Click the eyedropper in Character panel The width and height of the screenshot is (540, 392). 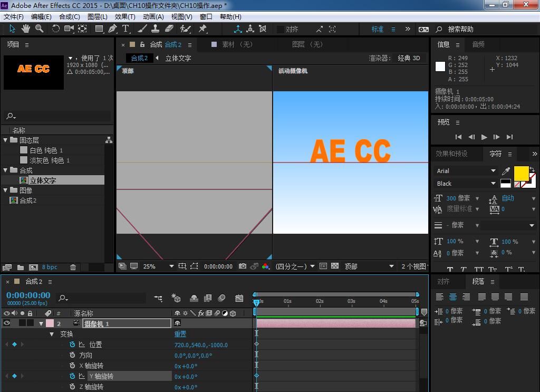point(506,171)
